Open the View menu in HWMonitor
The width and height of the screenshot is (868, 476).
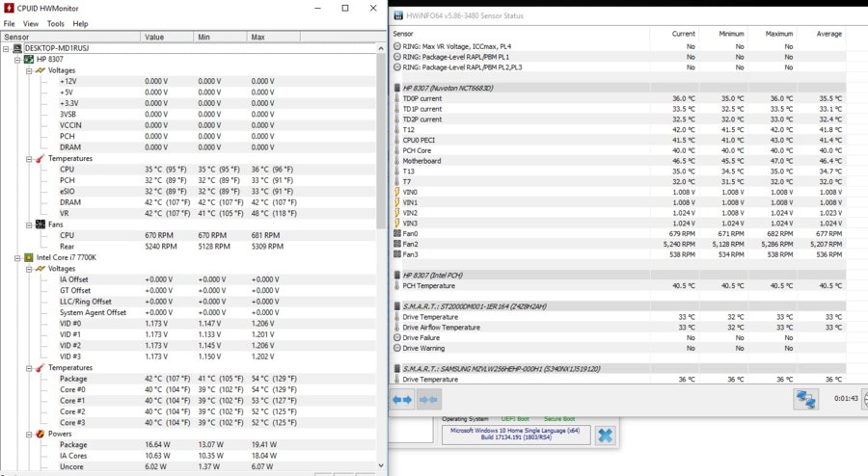[31, 23]
